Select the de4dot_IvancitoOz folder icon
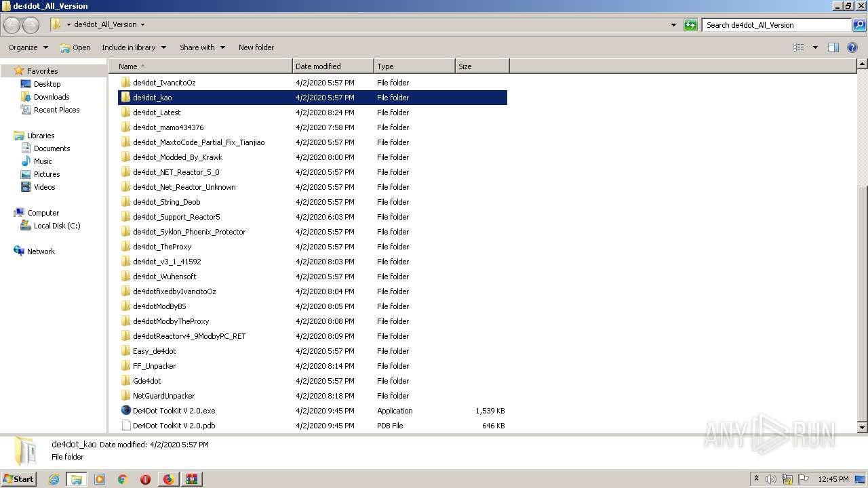The width and height of the screenshot is (868, 488). click(125, 83)
